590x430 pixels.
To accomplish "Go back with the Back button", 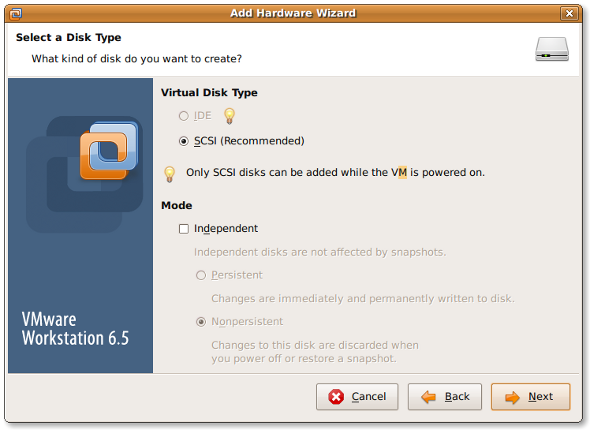I will 445,397.
